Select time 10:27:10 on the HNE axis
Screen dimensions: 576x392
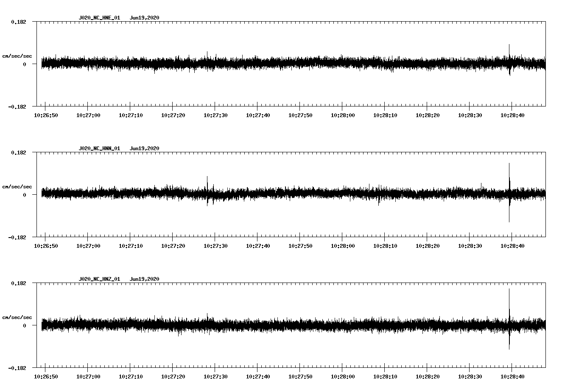[131, 115]
